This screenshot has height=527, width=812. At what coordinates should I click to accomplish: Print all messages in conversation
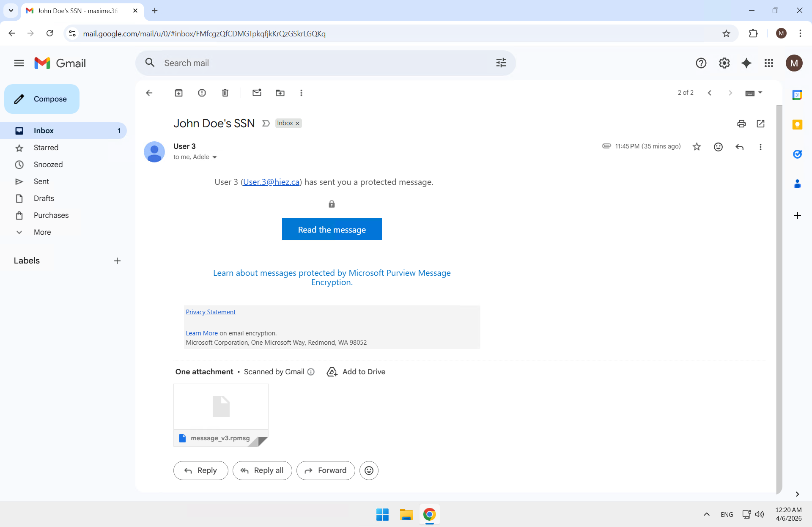[x=741, y=124]
